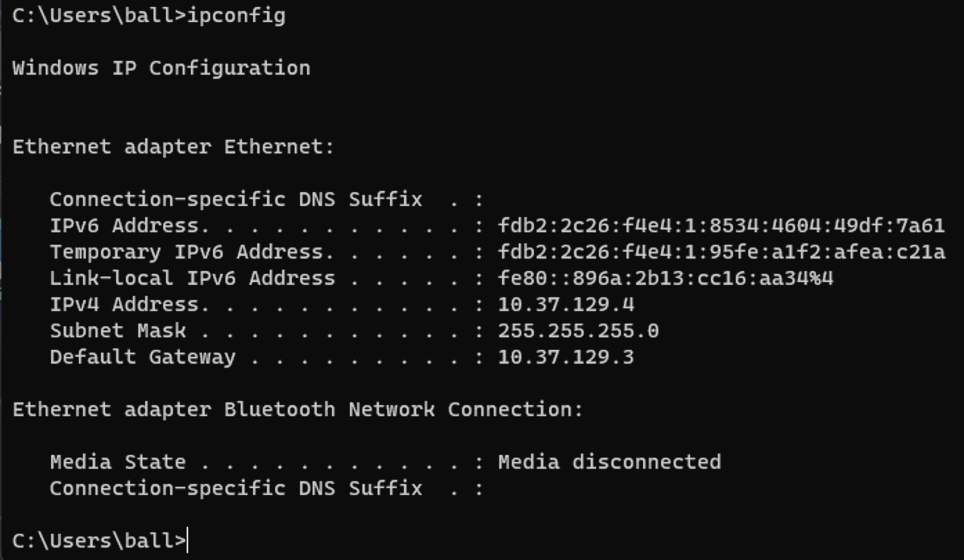Image resolution: width=964 pixels, height=560 pixels.
Task: Click the "Windows IP Configuration" heading
Action: point(161,68)
